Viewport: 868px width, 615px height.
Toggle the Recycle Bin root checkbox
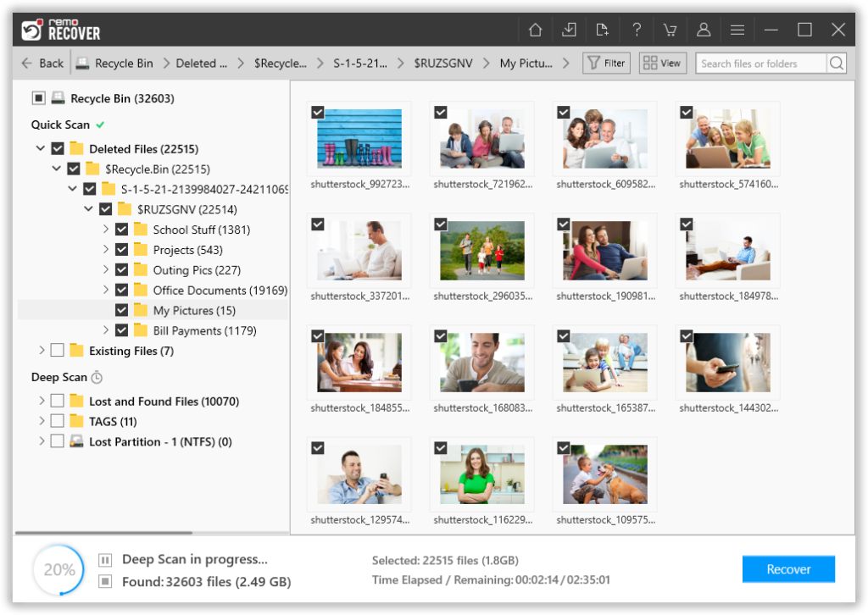point(38,98)
